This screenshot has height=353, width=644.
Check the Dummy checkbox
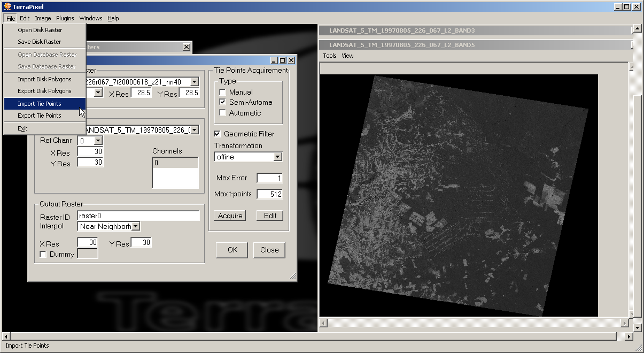[43, 255]
